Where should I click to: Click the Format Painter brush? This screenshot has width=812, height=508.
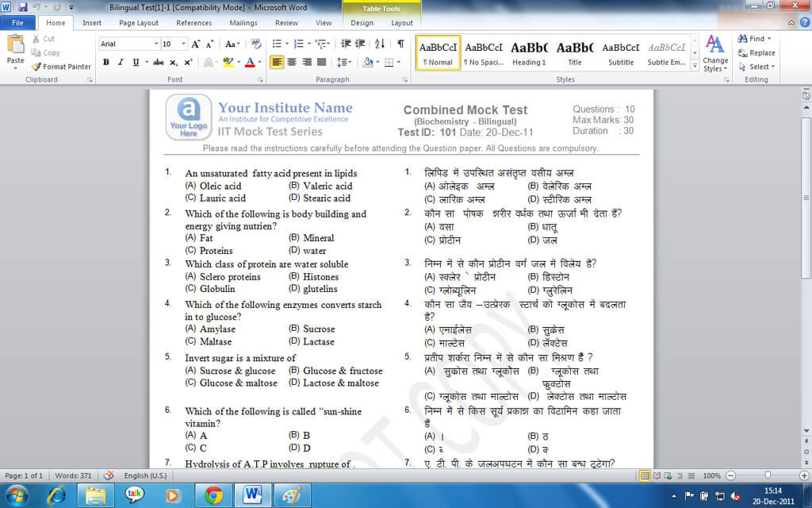pos(36,67)
